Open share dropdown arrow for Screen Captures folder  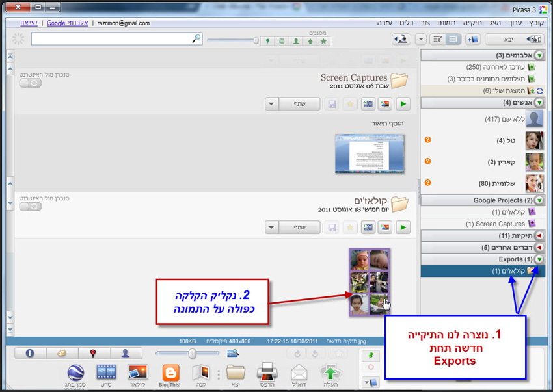[271, 103]
